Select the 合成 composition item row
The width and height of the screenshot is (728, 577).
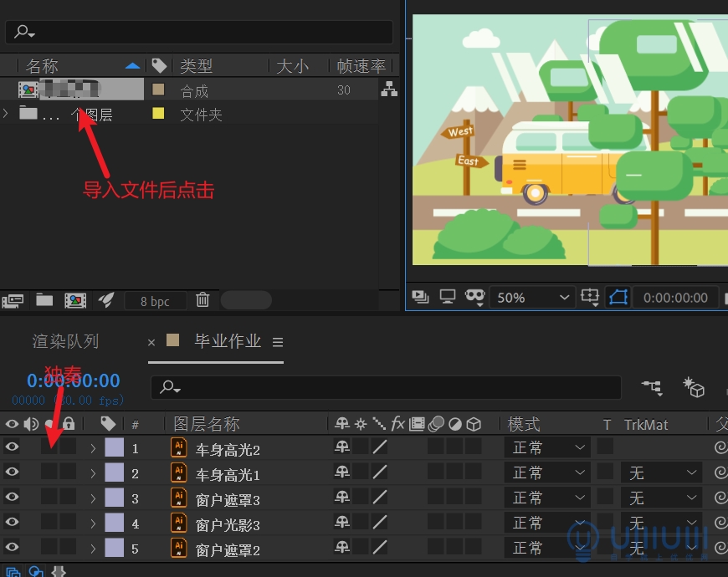point(189,89)
